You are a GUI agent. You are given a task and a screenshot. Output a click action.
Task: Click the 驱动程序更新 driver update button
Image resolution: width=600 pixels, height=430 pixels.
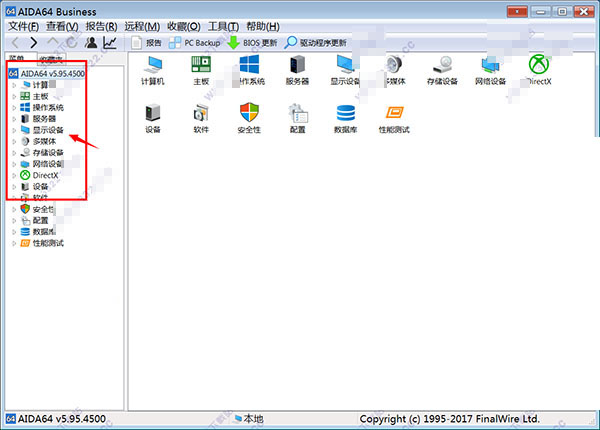pos(316,42)
